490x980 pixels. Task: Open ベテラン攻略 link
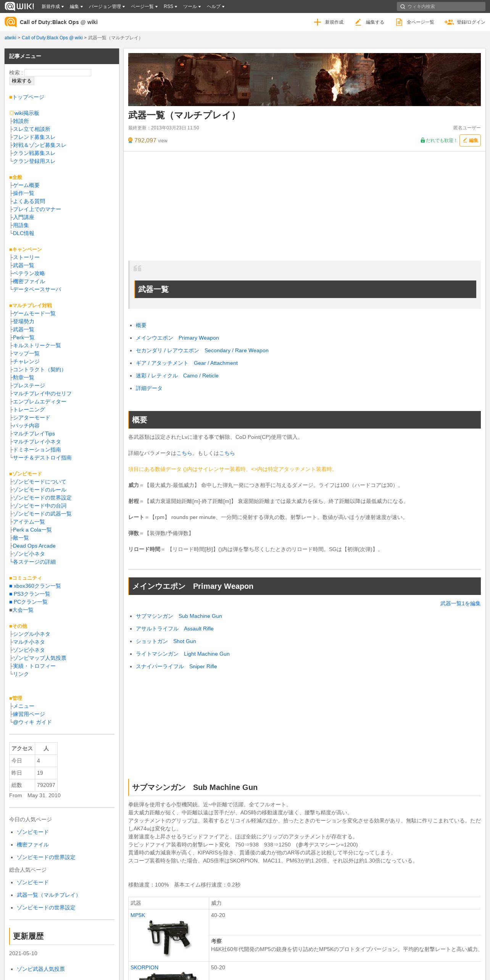pos(29,273)
